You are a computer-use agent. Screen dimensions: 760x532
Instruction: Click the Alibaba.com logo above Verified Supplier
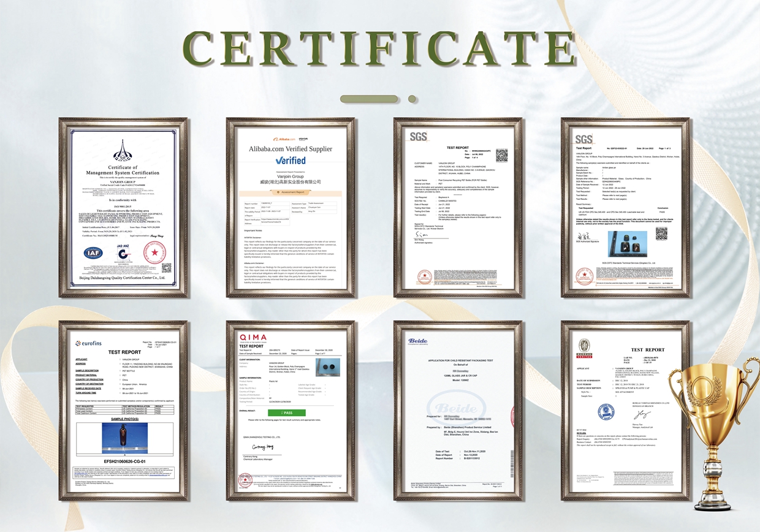[284, 139]
